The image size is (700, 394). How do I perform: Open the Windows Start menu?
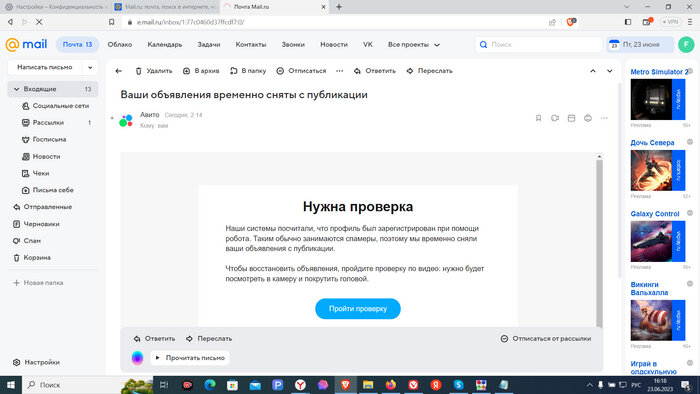[x=10, y=385]
